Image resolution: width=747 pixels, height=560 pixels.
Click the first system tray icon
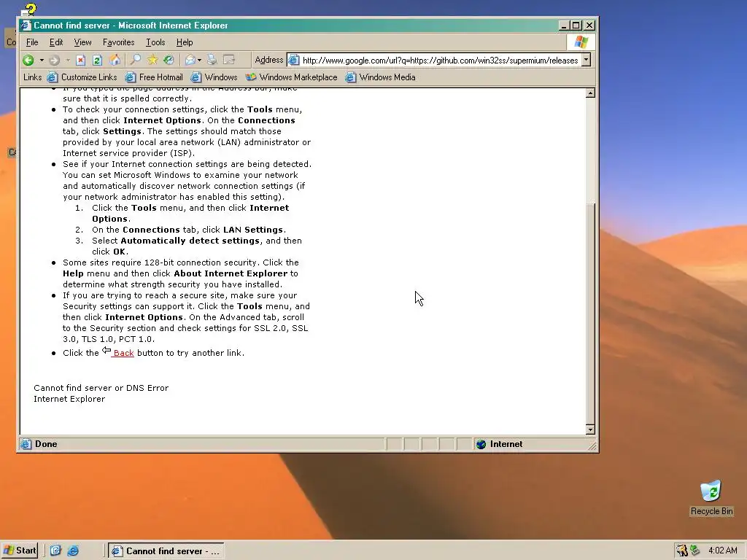[682, 551]
